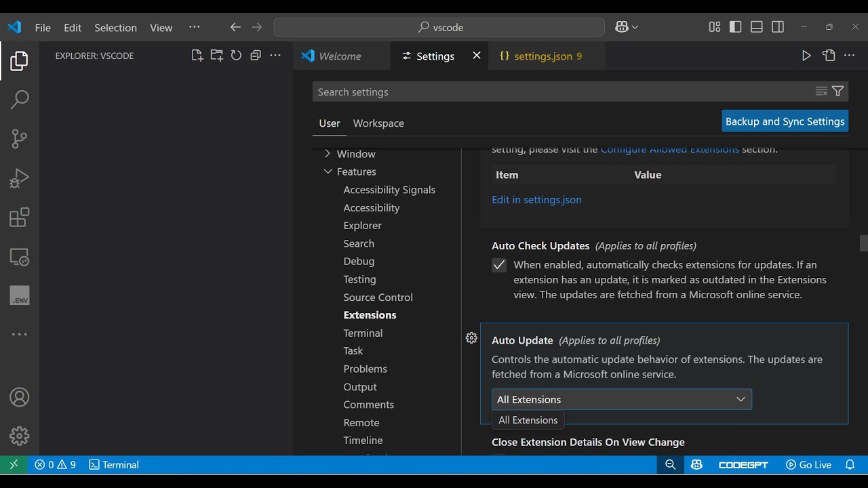Open the Extensions view in activity bar
868x488 pixels.
tap(19, 218)
